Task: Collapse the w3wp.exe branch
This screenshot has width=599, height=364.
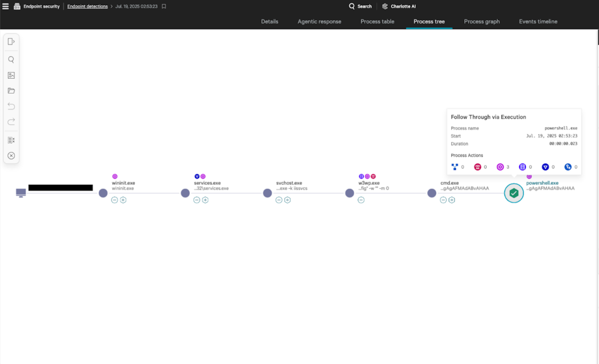Action: coord(361,200)
